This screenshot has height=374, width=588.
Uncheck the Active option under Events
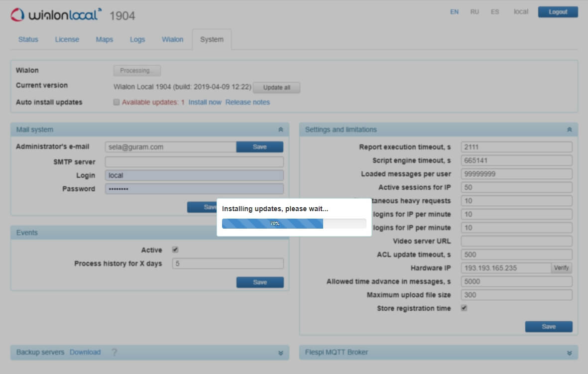click(x=175, y=249)
